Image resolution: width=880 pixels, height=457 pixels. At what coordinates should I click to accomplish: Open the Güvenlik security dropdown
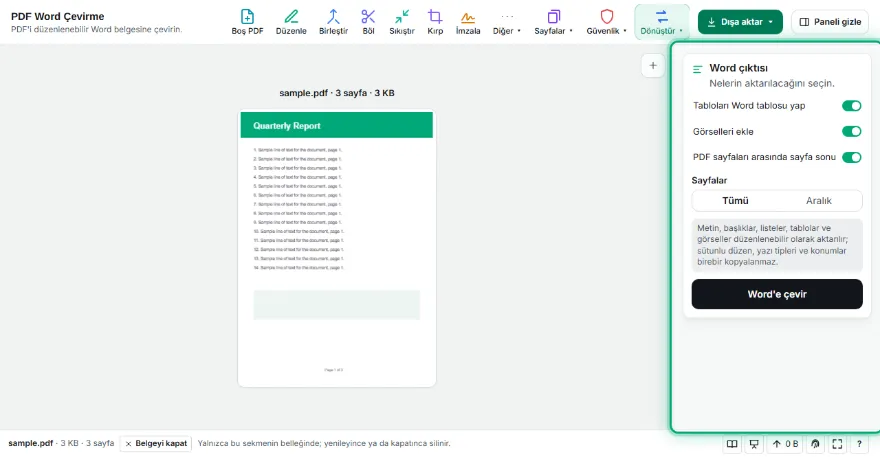pos(606,22)
